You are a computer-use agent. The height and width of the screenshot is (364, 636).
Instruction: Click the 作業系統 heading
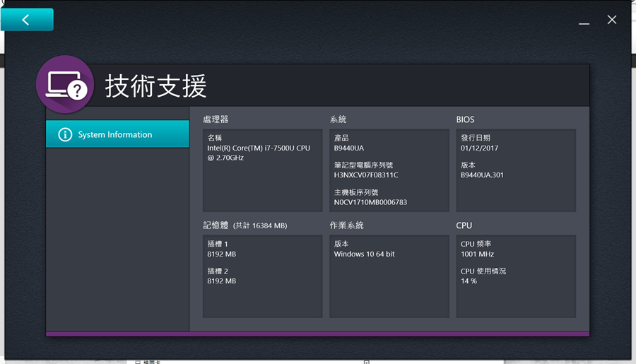[346, 225]
